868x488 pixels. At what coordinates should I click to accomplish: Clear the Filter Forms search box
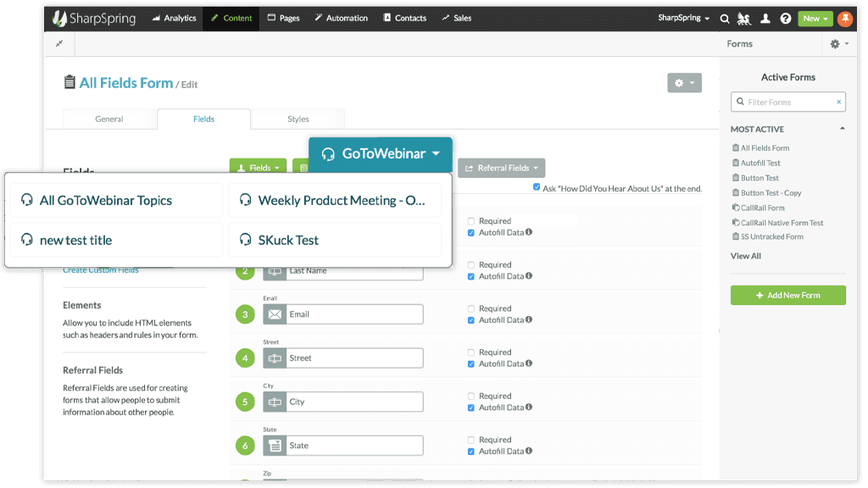[x=838, y=102]
